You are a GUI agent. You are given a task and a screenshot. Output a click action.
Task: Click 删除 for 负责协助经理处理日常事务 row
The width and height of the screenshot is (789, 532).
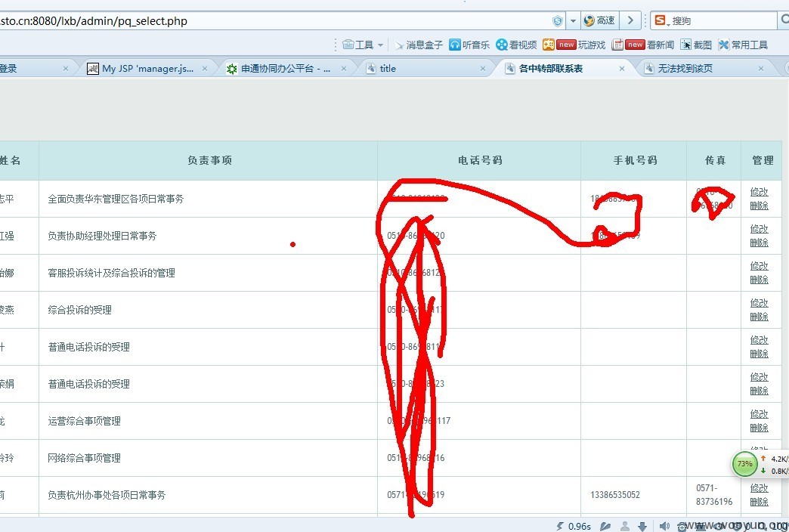[x=759, y=243]
